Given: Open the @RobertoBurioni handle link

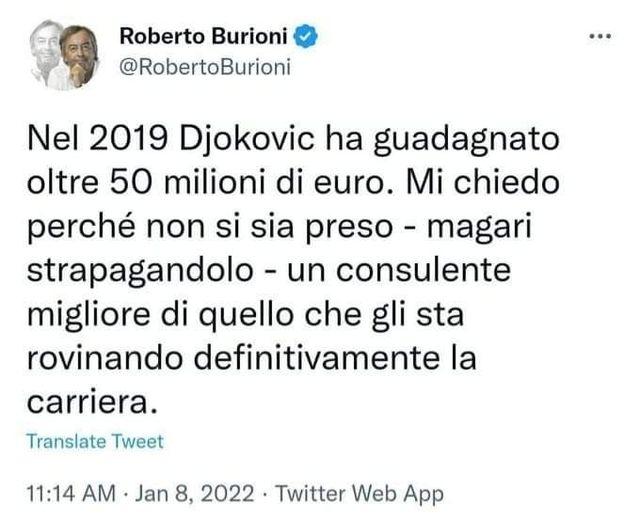Looking at the screenshot, I should click(x=205, y=67).
